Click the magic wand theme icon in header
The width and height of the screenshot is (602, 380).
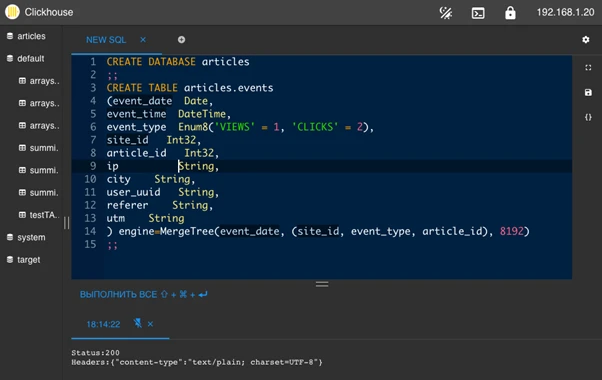(445, 13)
